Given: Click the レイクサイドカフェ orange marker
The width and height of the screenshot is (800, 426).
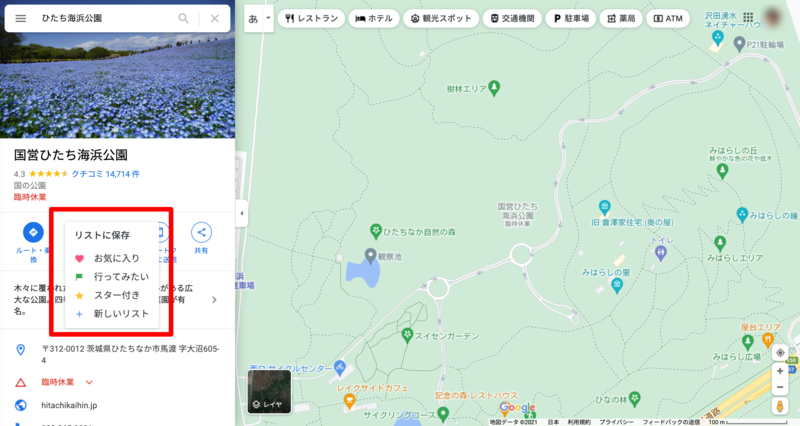Looking at the screenshot, I should point(349,401).
